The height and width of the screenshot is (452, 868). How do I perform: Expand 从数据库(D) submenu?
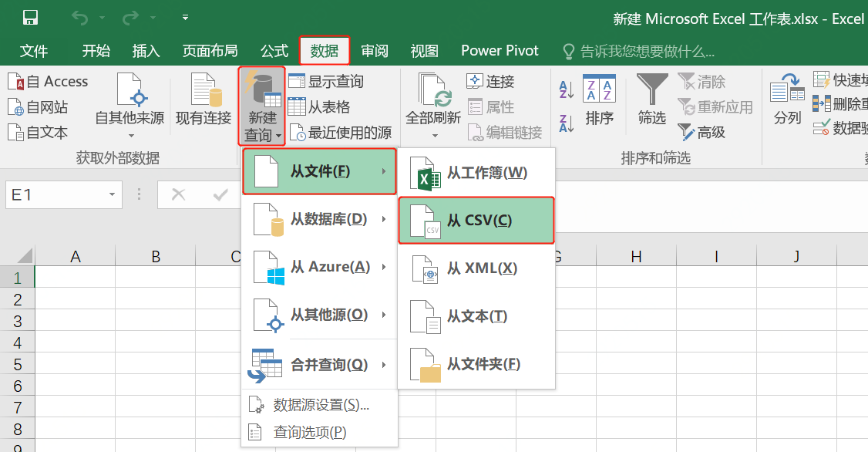pyautogui.click(x=319, y=219)
